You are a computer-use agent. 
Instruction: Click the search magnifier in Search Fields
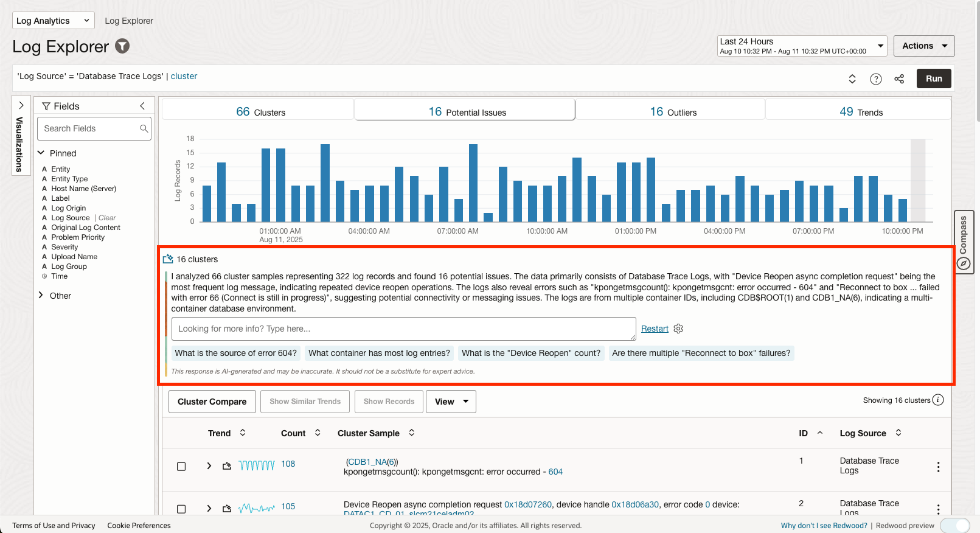click(x=144, y=128)
